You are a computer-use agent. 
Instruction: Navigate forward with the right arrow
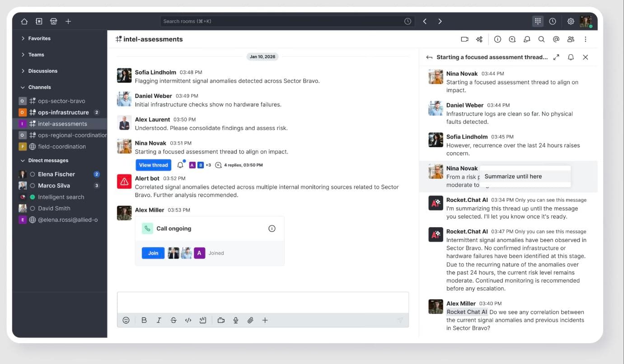tap(440, 21)
